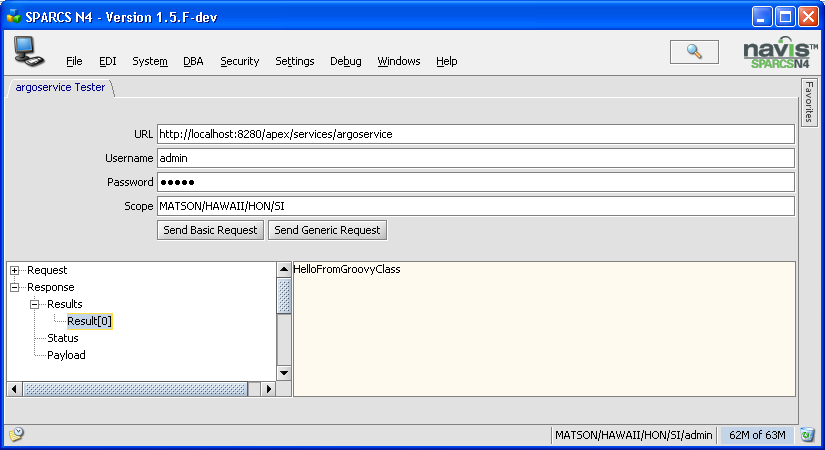Viewport: 825px width, 450px height.
Task: Open the Security menu
Action: 239,61
